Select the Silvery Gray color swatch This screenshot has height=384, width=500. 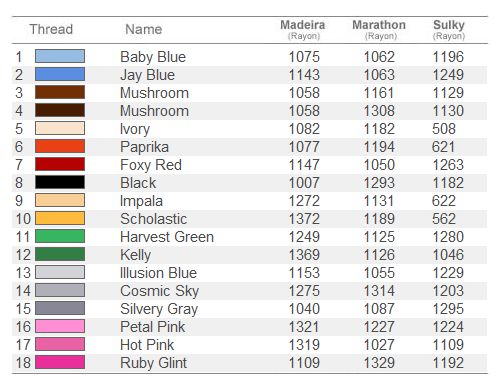(x=60, y=308)
